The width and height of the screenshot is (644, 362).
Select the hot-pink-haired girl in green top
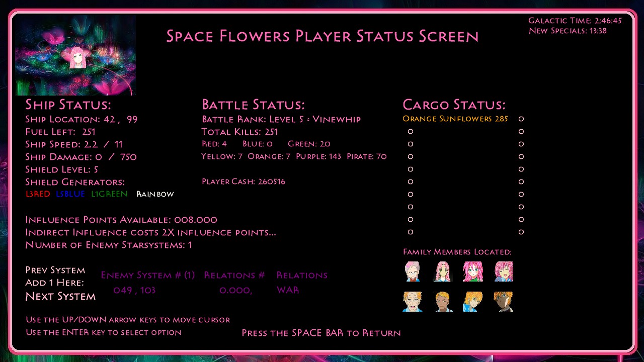(473, 271)
